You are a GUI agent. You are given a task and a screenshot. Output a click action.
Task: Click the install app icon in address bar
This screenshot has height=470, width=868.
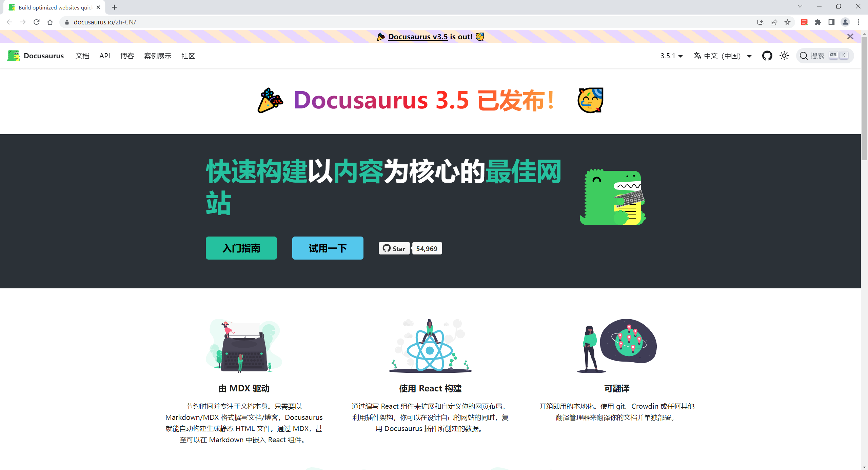760,22
